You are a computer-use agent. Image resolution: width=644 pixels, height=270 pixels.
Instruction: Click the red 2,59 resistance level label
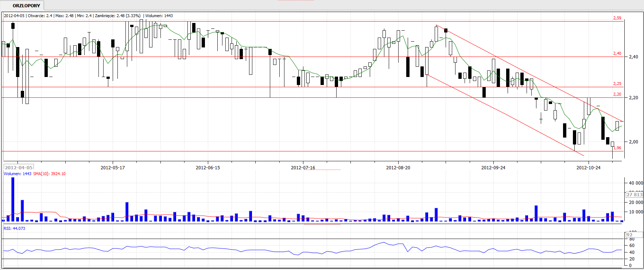coord(617,18)
